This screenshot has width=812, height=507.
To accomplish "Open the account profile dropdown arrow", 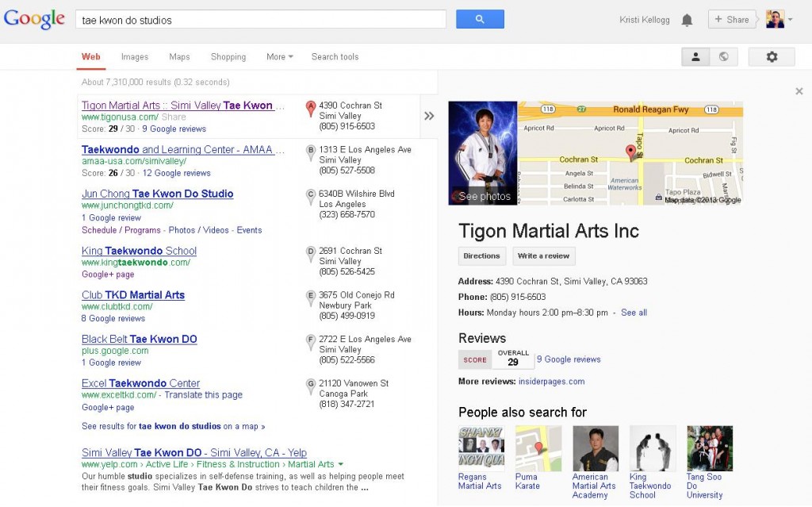I will click(x=790, y=20).
